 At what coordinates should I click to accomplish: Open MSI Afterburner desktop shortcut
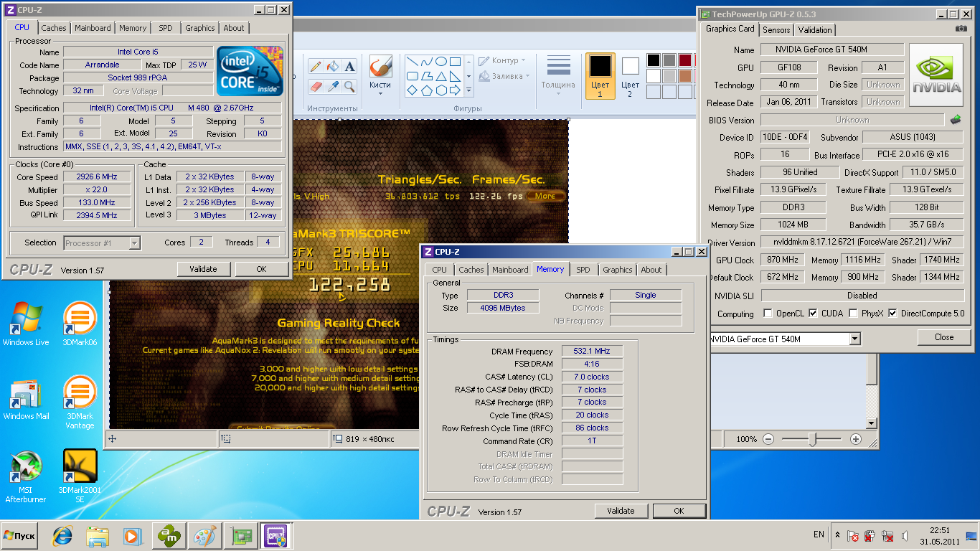click(x=26, y=476)
